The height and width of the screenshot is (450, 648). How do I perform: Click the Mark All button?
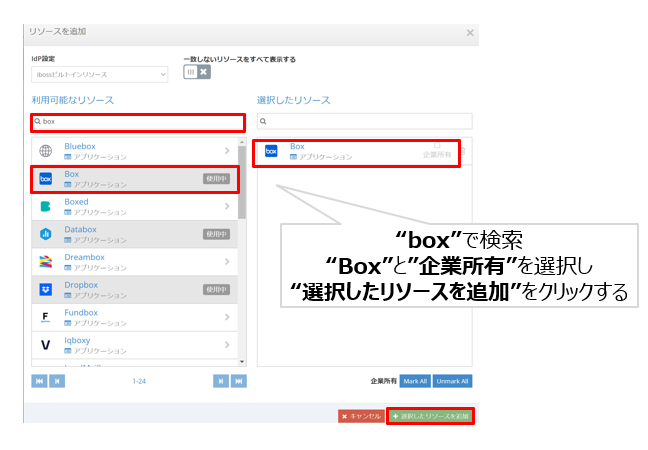415,381
